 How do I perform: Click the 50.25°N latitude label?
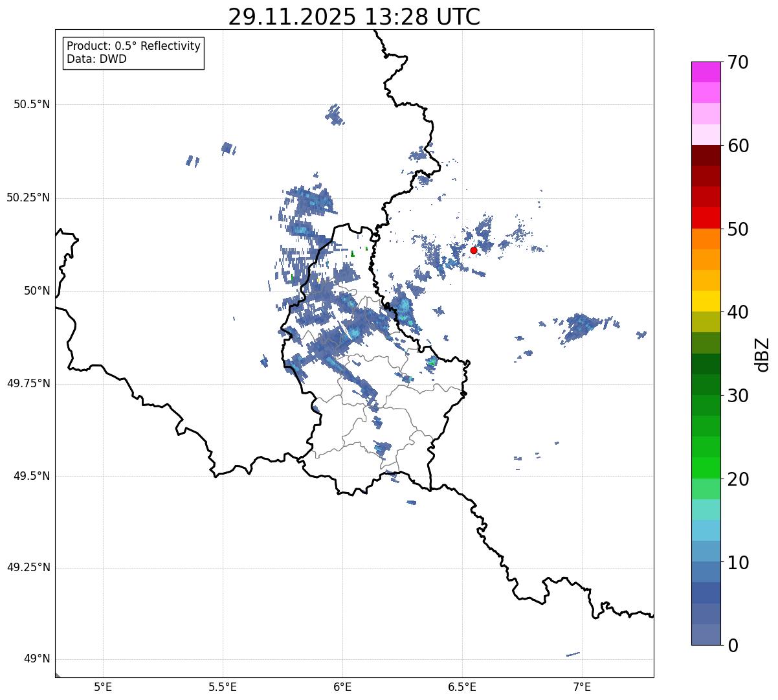pos(28,198)
